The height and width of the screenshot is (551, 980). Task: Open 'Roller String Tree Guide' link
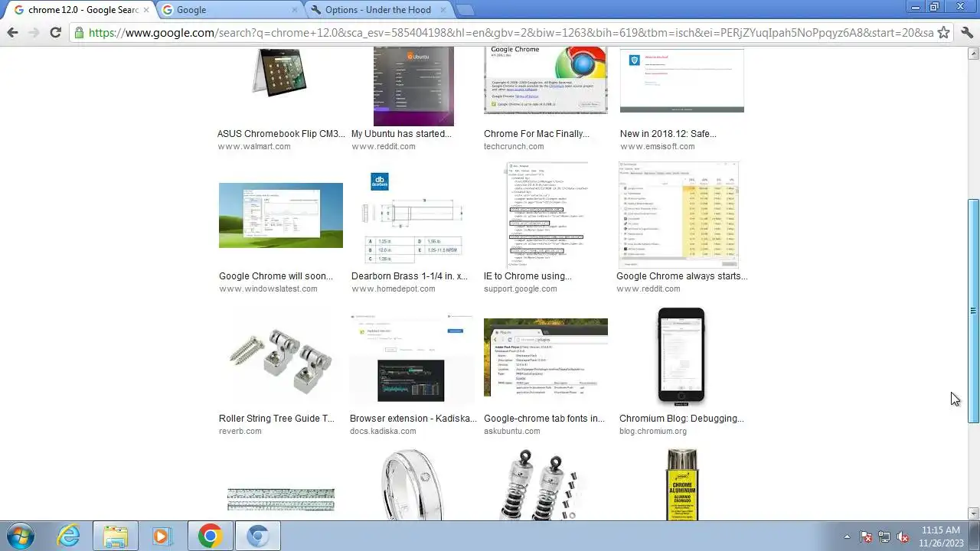pyautogui.click(x=276, y=419)
